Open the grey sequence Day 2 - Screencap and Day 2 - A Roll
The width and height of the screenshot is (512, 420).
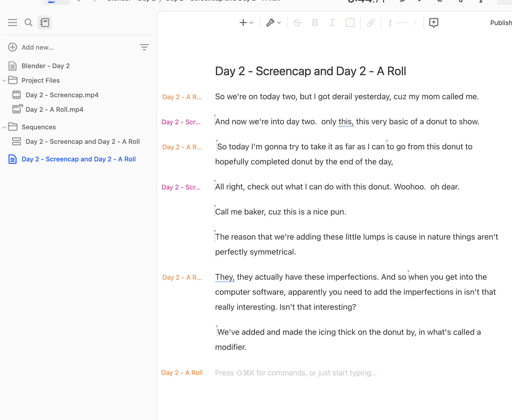83,142
